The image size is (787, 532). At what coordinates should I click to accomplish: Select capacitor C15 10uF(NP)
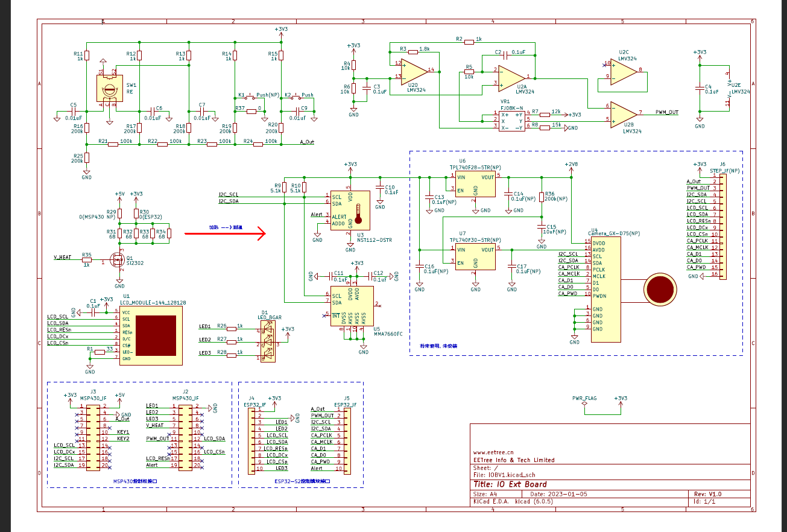[542, 227]
